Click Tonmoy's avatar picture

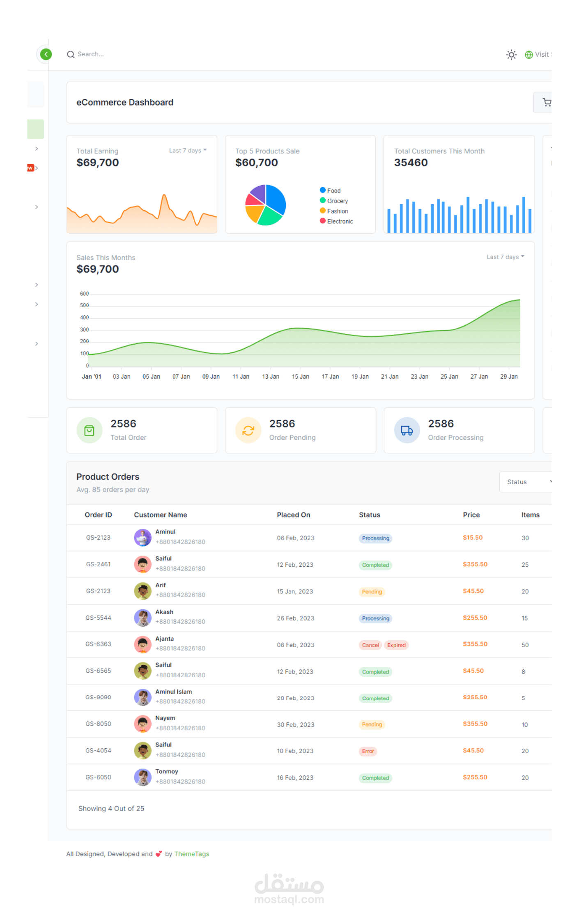point(142,777)
